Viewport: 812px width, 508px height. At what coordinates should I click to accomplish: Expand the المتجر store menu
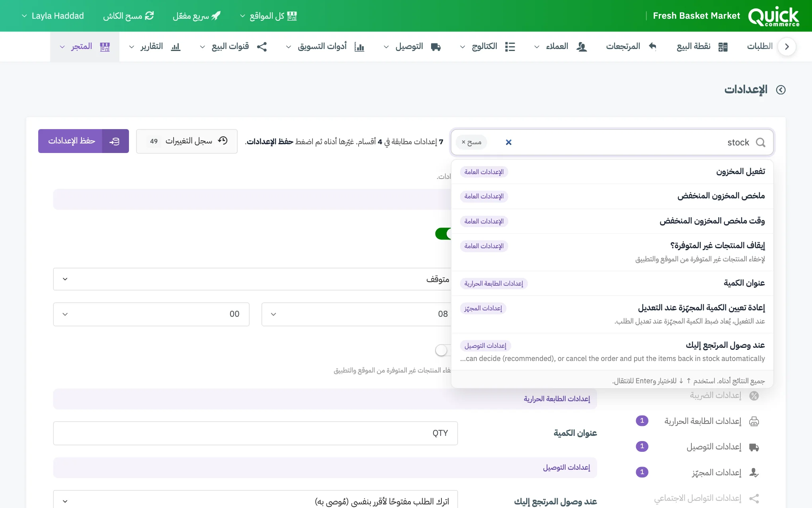tap(85, 47)
